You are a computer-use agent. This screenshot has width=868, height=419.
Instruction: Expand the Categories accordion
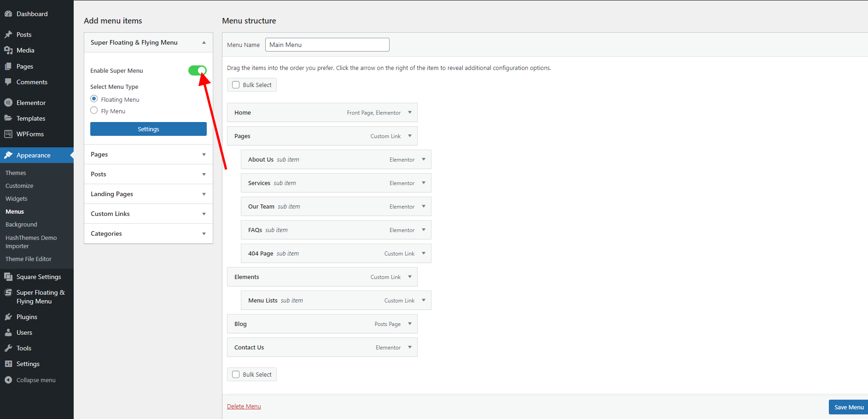[x=204, y=234]
